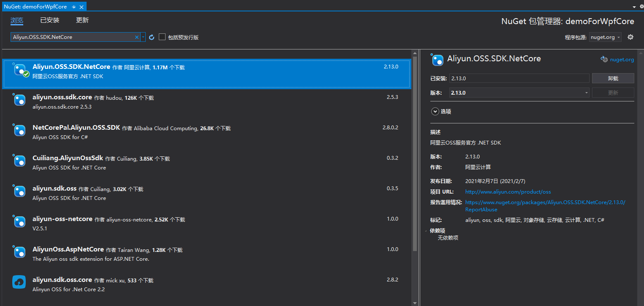Click the package icon in details pane header

437,60
